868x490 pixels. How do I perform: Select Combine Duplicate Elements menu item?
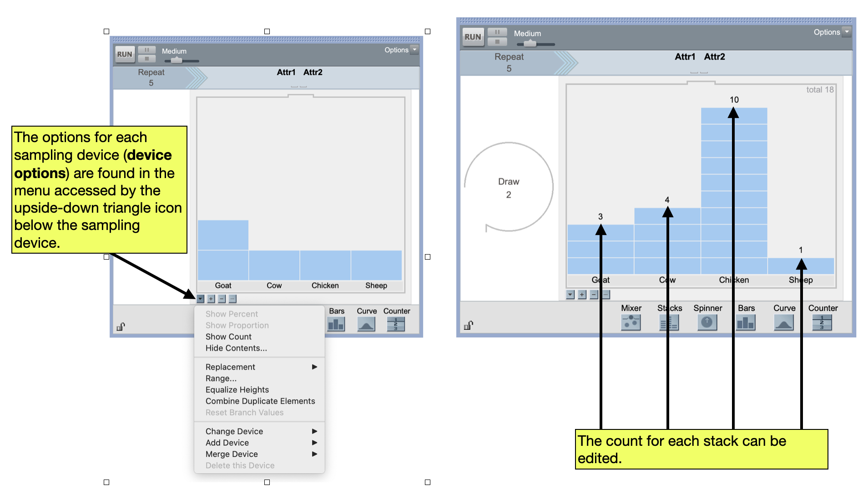pos(260,401)
